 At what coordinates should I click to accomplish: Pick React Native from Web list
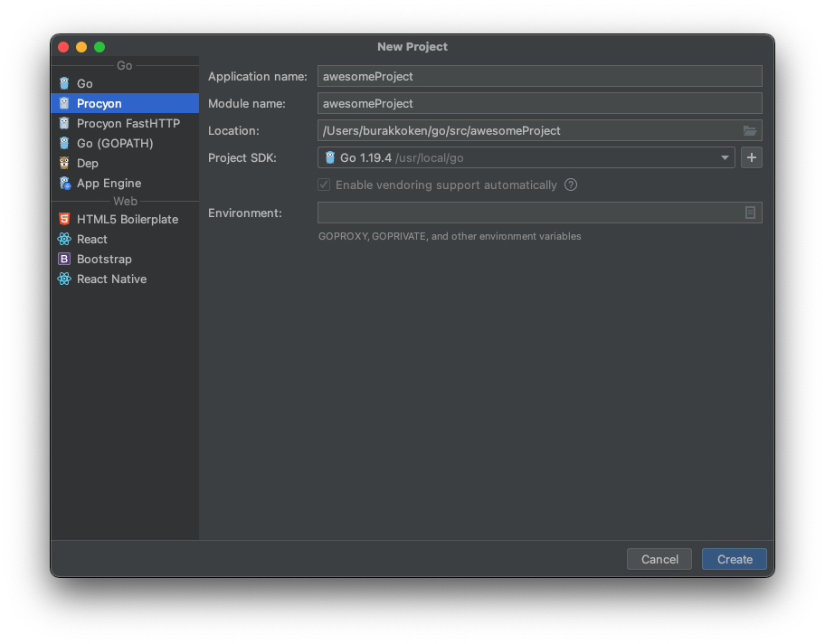125,279
